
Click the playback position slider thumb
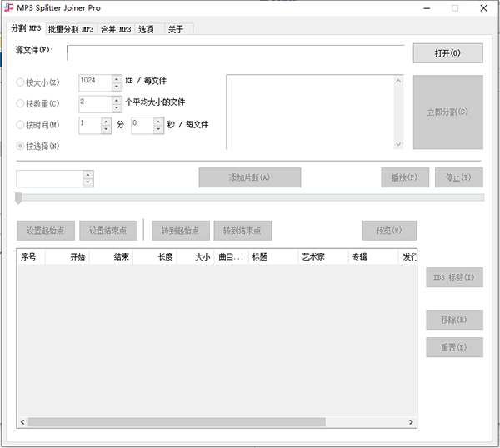pyautogui.click(x=18, y=198)
